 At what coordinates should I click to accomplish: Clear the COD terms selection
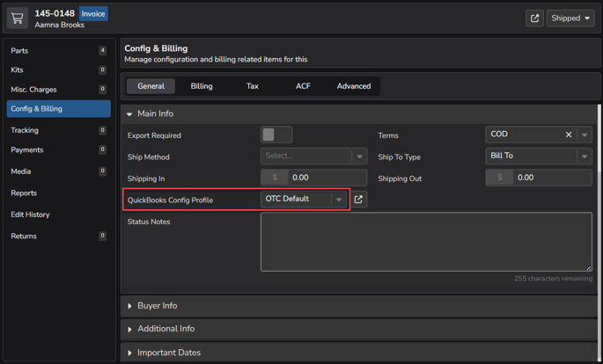click(x=569, y=135)
